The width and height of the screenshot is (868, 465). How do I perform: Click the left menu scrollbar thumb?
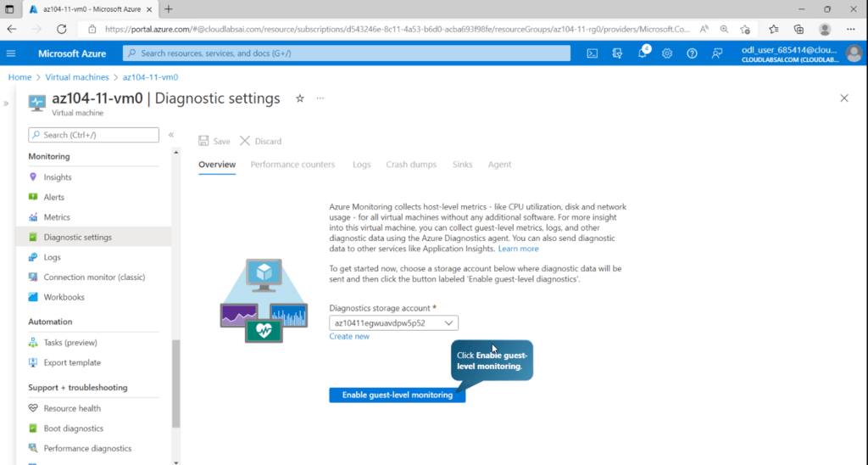tap(176, 384)
